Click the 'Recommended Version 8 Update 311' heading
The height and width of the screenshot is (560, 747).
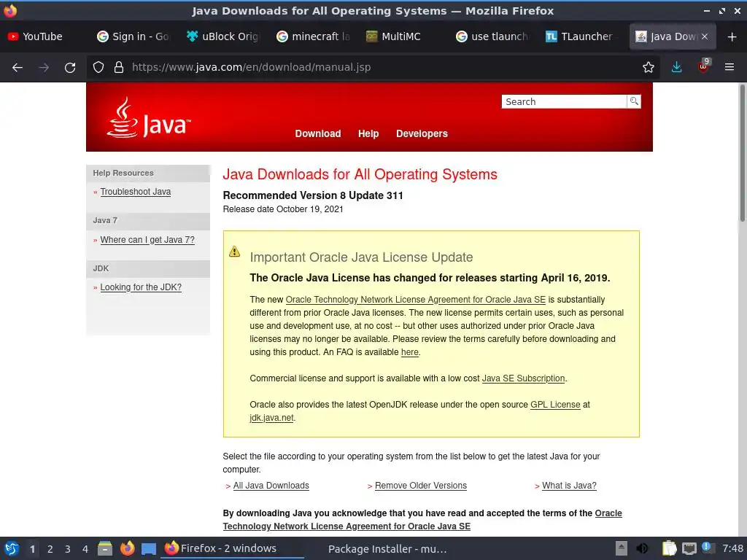313,195
